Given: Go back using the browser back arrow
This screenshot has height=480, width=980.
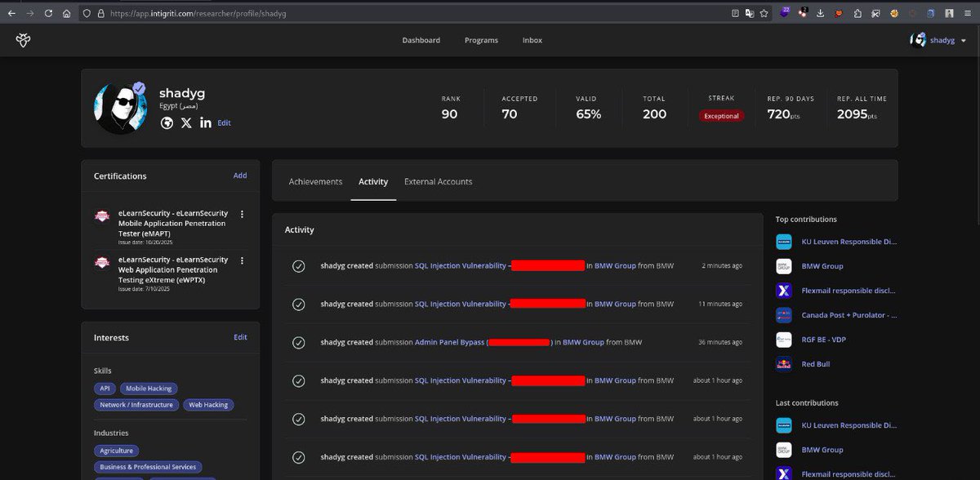Looking at the screenshot, I should (11, 13).
